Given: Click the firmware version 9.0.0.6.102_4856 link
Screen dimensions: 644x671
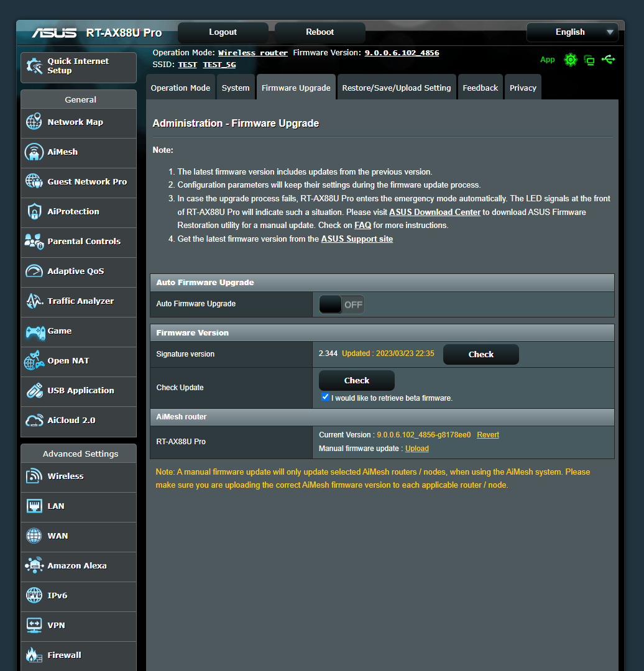Looking at the screenshot, I should [402, 53].
